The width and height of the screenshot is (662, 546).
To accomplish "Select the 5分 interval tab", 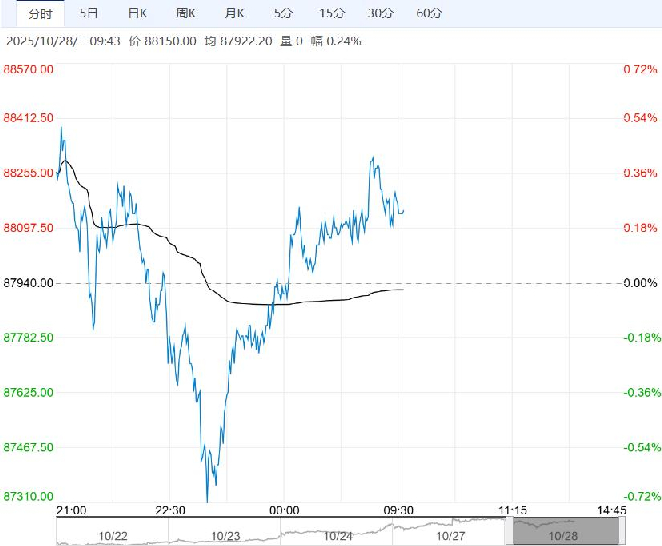I will 284,13.
